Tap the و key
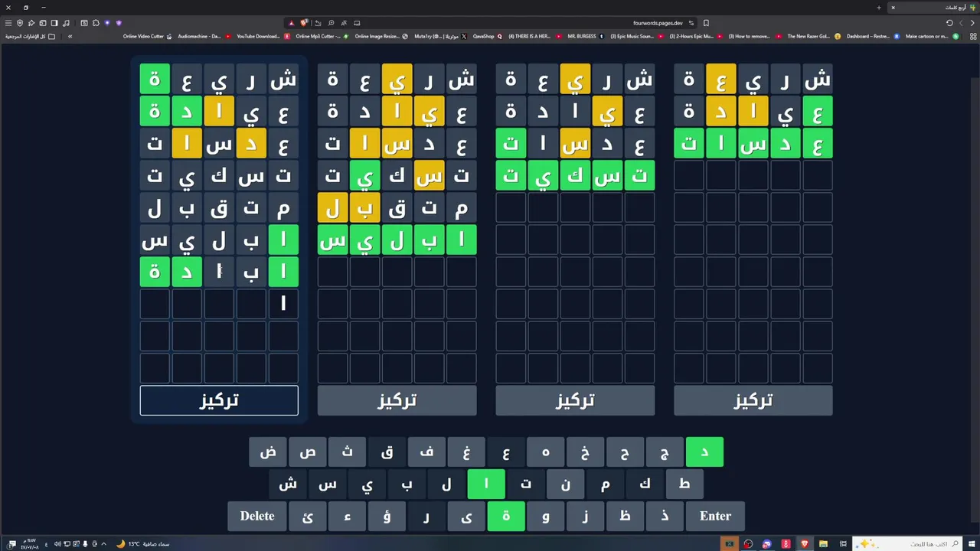The width and height of the screenshot is (980, 551). tap(545, 516)
